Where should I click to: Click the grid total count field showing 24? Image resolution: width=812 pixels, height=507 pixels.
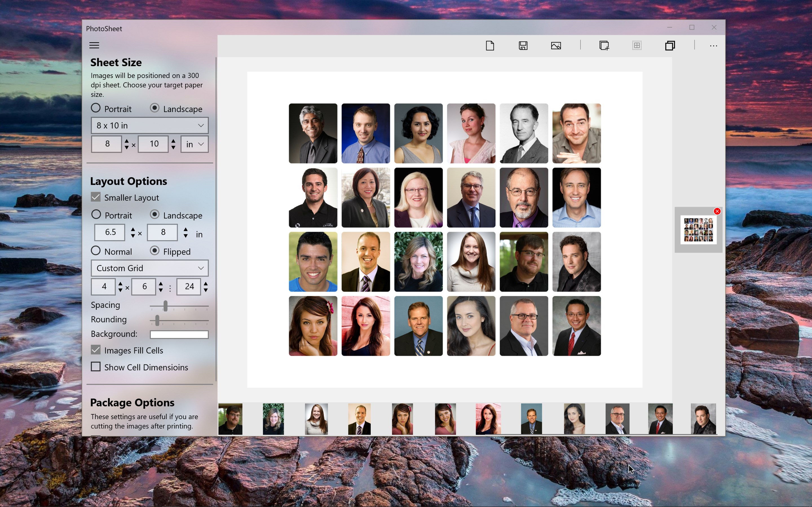tap(189, 286)
